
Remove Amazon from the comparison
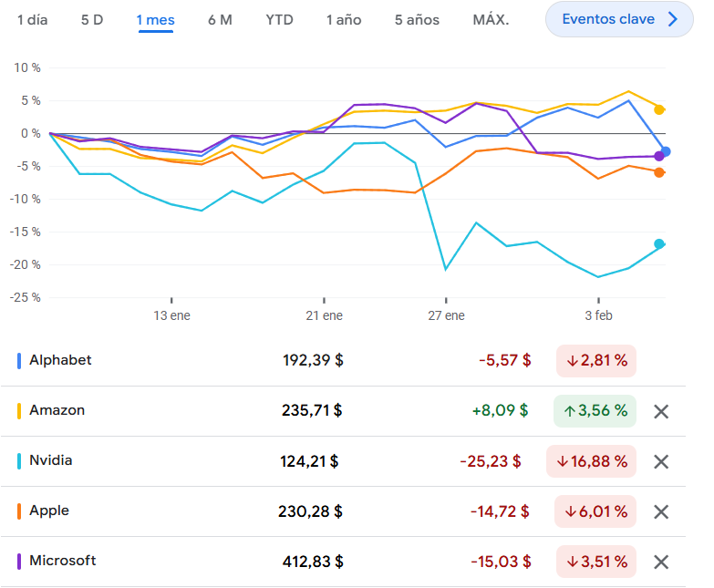click(662, 411)
